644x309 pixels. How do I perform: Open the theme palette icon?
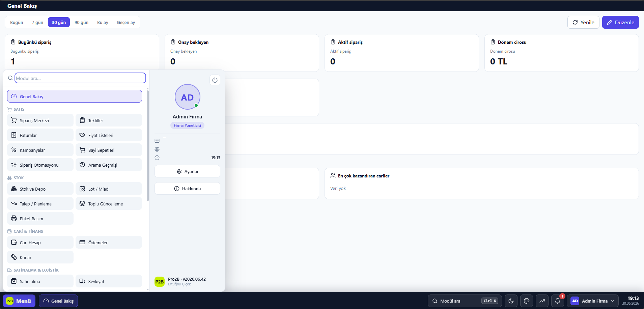pyautogui.click(x=527, y=301)
